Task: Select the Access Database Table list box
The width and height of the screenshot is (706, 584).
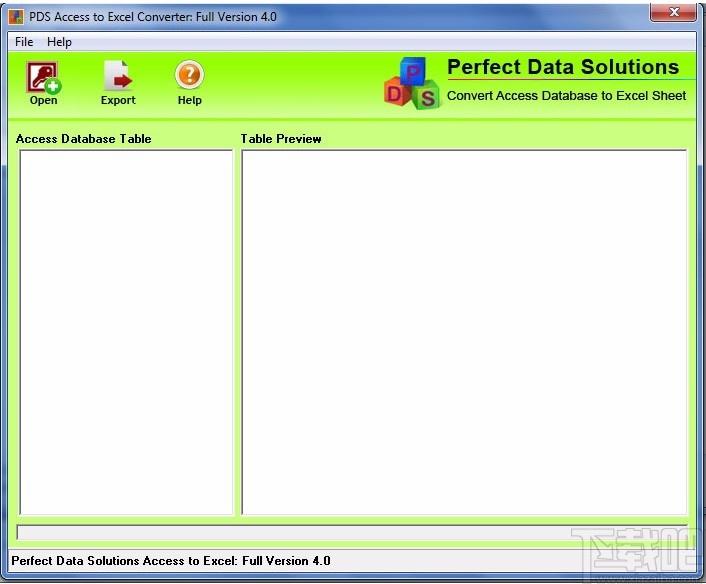Action: click(126, 332)
